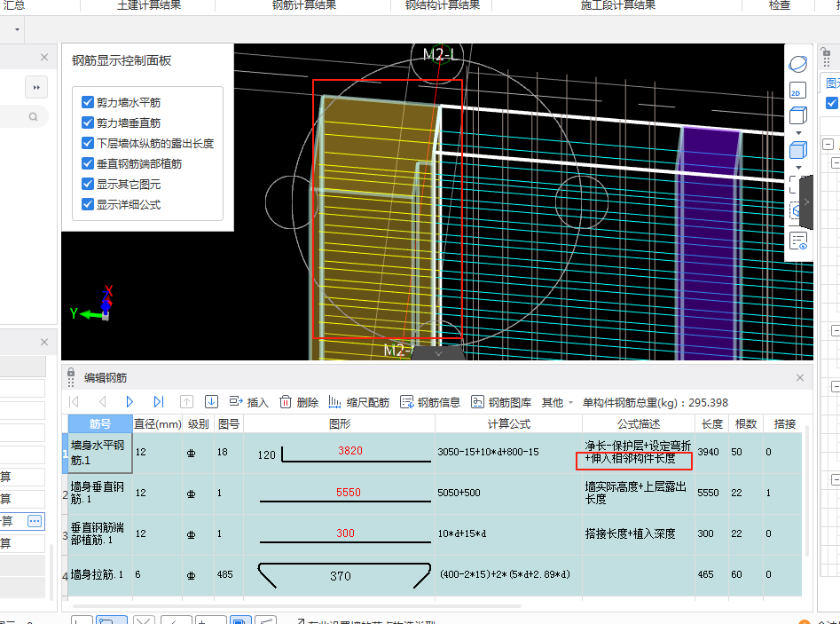Click search icon in left panel
Image resolution: width=840 pixels, height=624 pixels.
pyautogui.click(x=33, y=116)
